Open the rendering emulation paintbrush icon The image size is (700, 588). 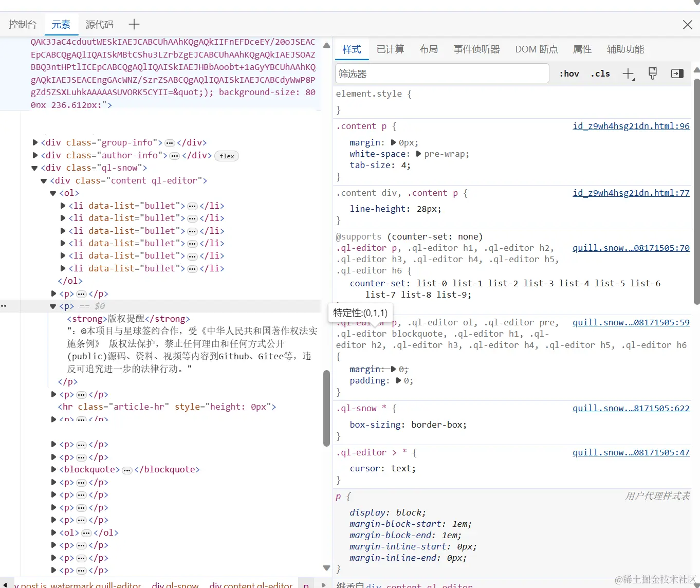(x=653, y=73)
